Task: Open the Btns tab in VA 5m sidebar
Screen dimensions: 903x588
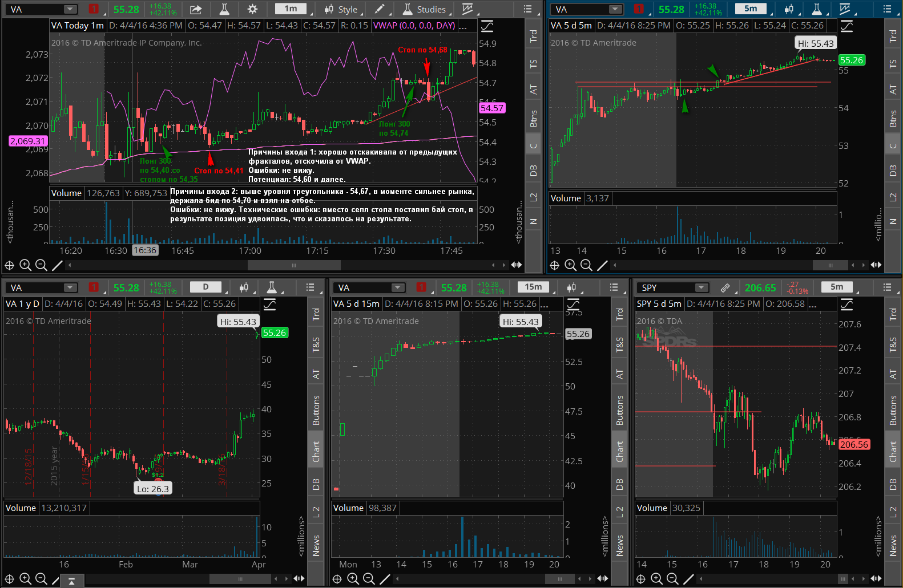Action: [893, 119]
